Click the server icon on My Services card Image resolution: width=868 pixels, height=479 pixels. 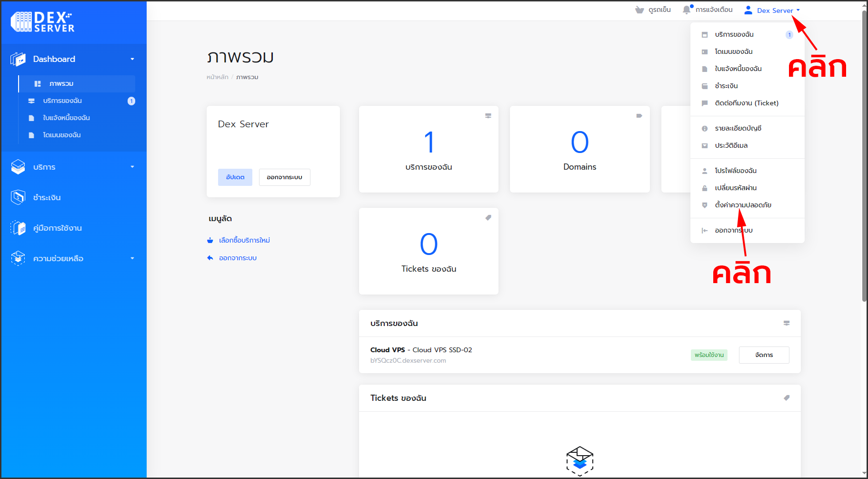click(488, 116)
